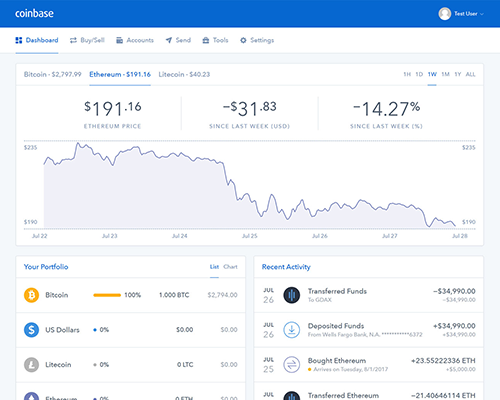The height and width of the screenshot is (400, 500).
Task: Click the Litecoin gray coin icon
Action: click(31, 365)
